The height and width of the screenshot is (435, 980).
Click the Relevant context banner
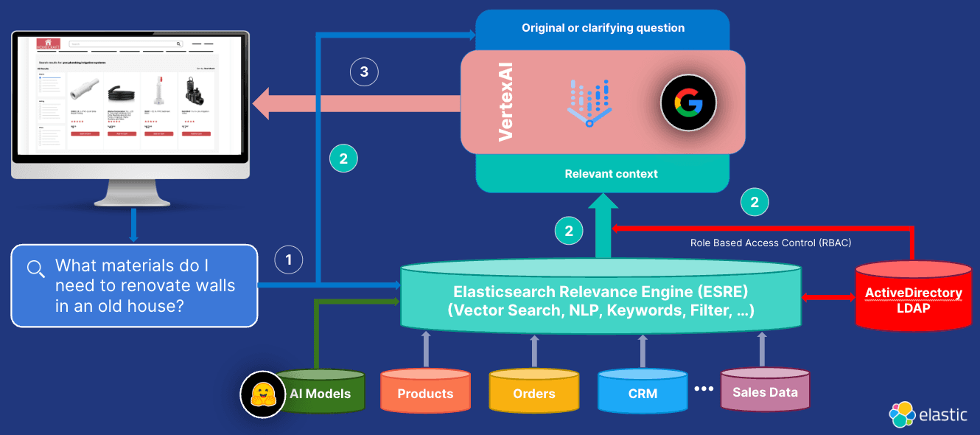point(611,173)
